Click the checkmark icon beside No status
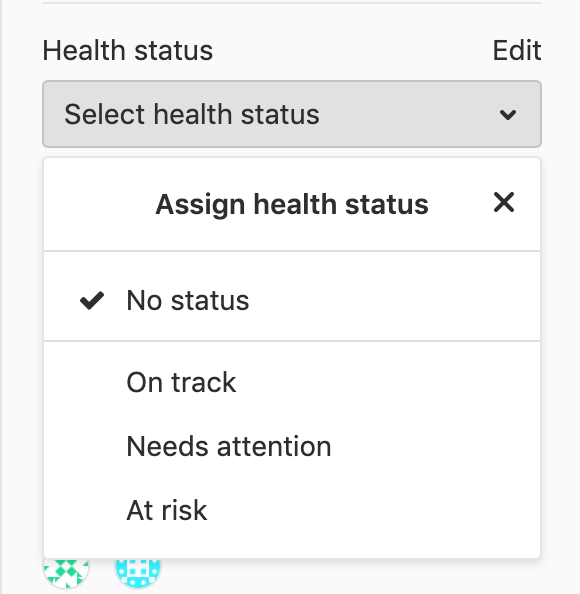This screenshot has height=594, width=580. coord(92,300)
